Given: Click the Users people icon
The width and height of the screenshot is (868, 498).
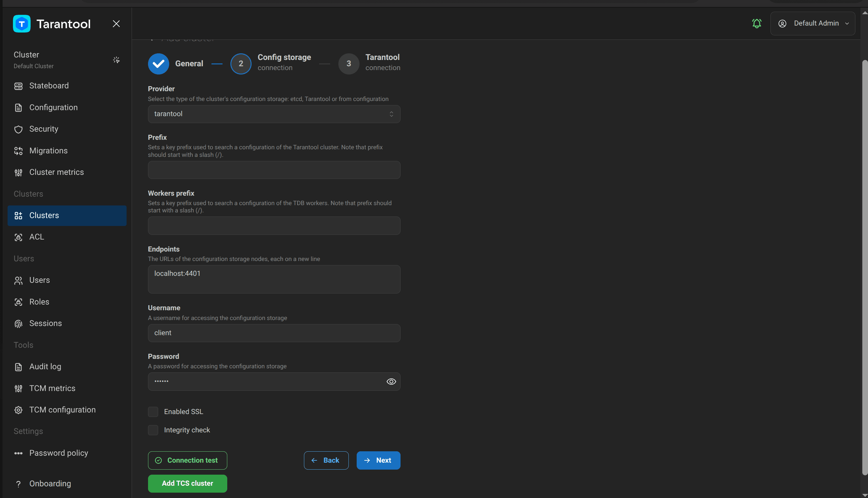Looking at the screenshot, I should [x=19, y=281].
